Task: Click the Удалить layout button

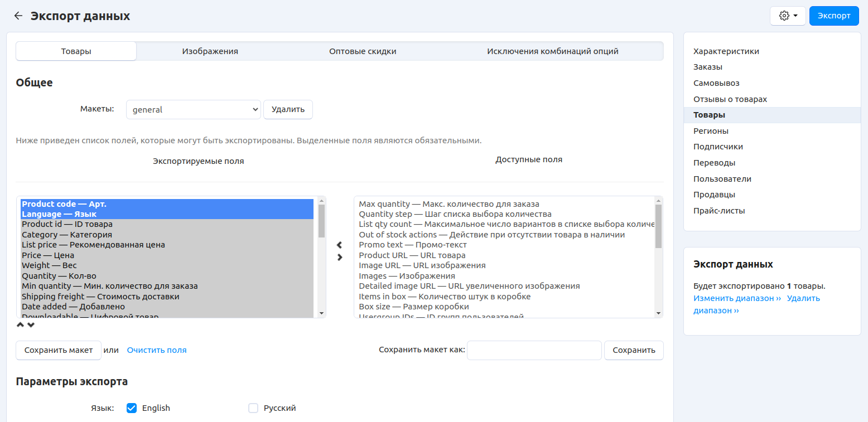Action: tap(288, 110)
